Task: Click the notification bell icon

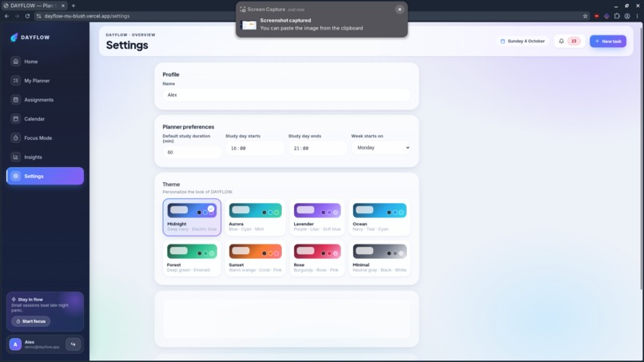Action: pyautogui.click(x=562, y=41)
